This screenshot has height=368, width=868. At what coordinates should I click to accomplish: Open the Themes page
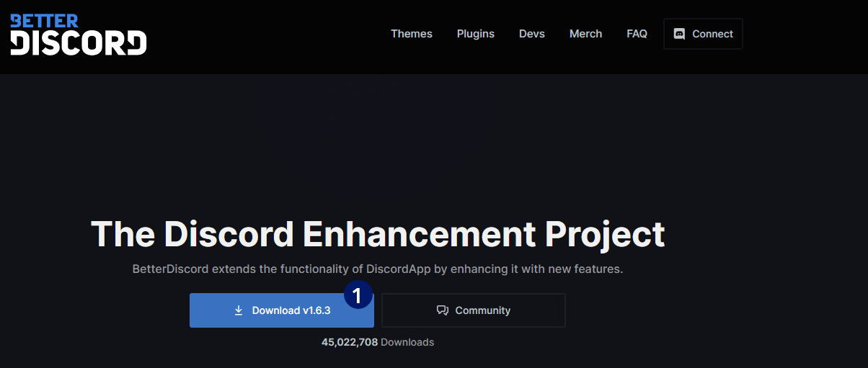pyautogui.click(x=412, y=34)
